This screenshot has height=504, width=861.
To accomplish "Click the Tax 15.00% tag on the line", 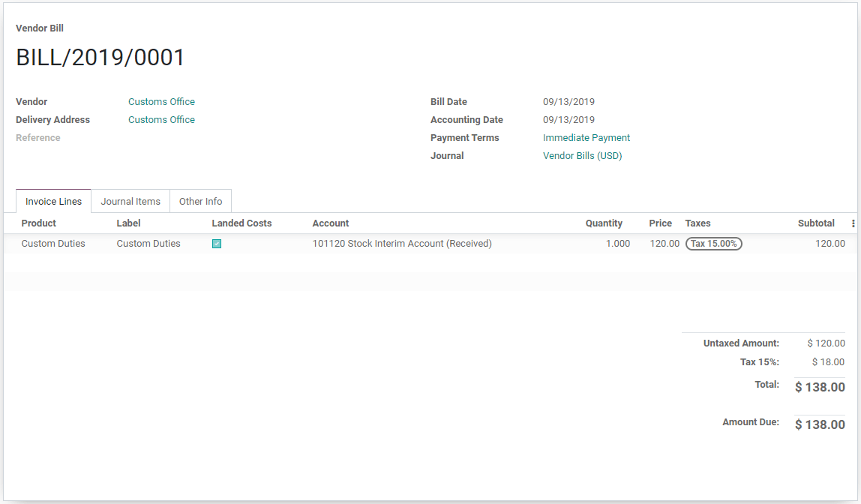I will point(713,243).
